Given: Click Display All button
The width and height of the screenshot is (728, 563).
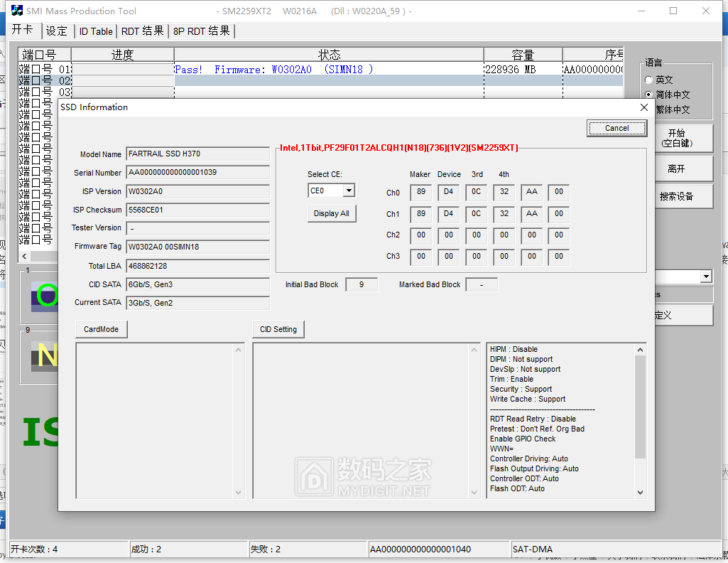Looking at the screenshot, I should (332, 214).
